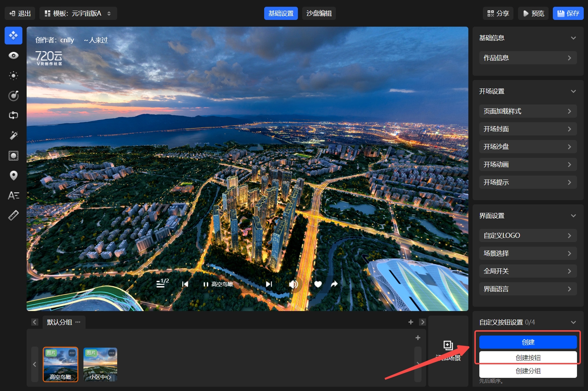The height and width of the screenshot is (391, 588).
Task: Open the music note sidebar tool
Action: [x=13, y=96]
